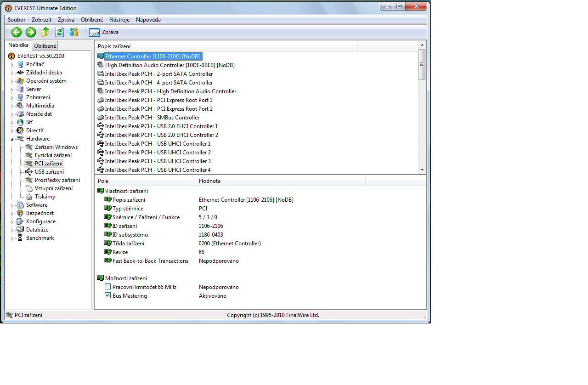Click the green Back arrow toolbar icon

coord(17,32)
